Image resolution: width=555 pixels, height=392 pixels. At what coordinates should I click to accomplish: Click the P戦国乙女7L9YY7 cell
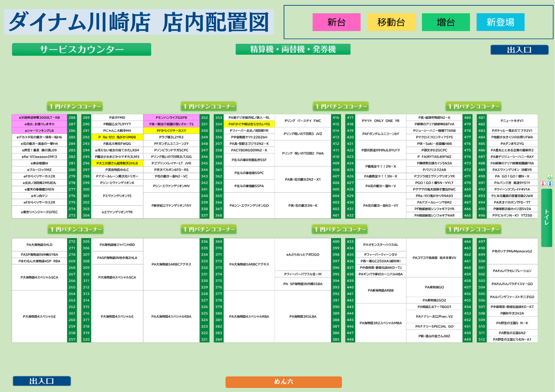pyautogui.click(x=117, y=124)
